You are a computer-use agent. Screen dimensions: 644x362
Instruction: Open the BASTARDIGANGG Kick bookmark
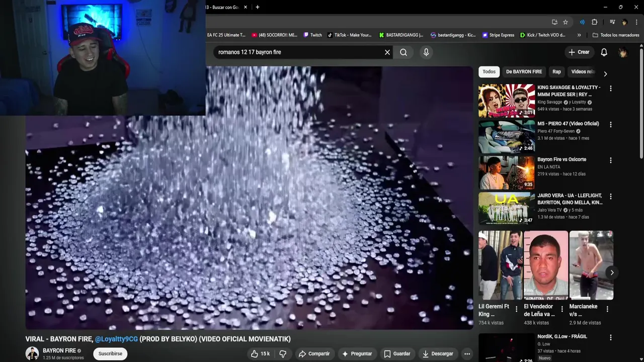click(401, 35)
